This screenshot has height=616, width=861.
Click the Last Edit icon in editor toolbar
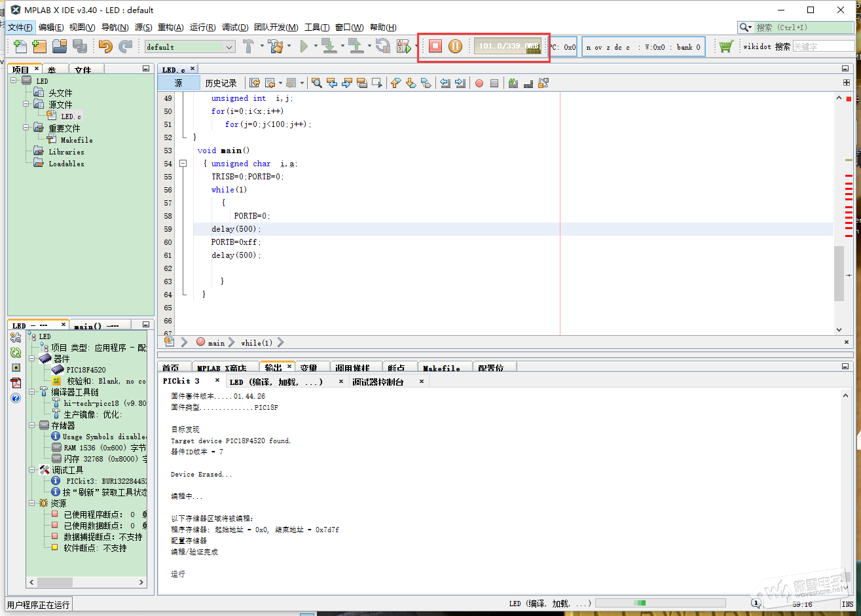pyautogui.click(x=255, y=83)
